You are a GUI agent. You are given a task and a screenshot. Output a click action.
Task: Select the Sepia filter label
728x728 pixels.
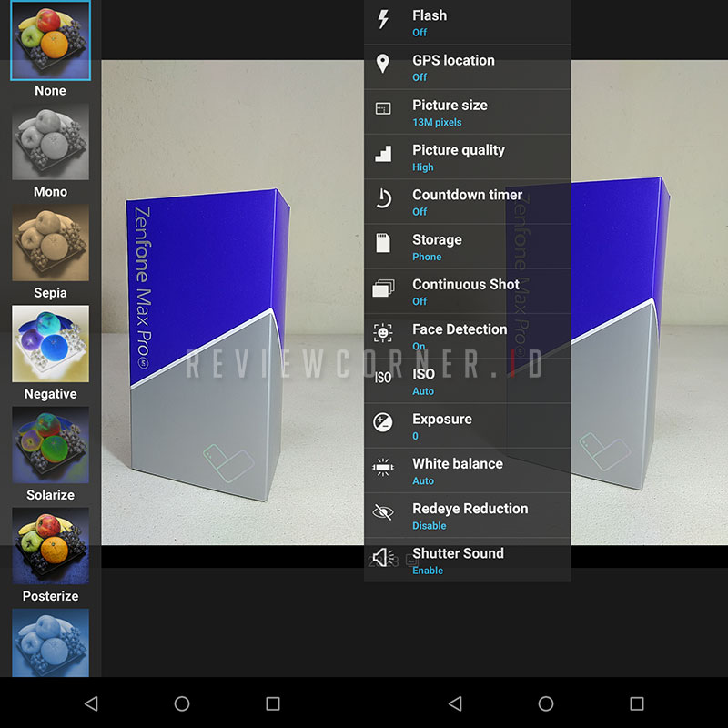pos(50,293)
